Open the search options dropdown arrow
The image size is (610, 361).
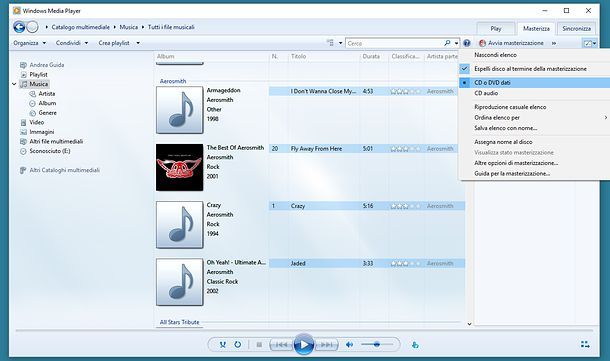pos(456,43)
